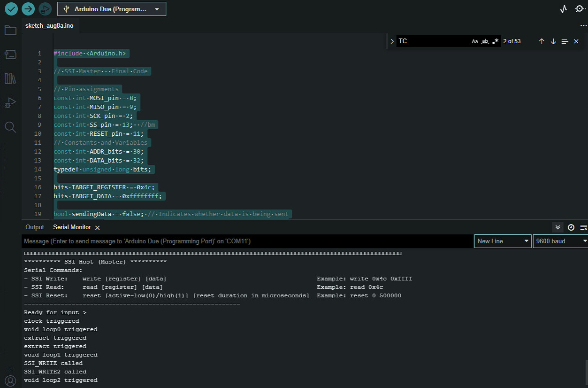Expand the replace field chevron

[392, 41]
